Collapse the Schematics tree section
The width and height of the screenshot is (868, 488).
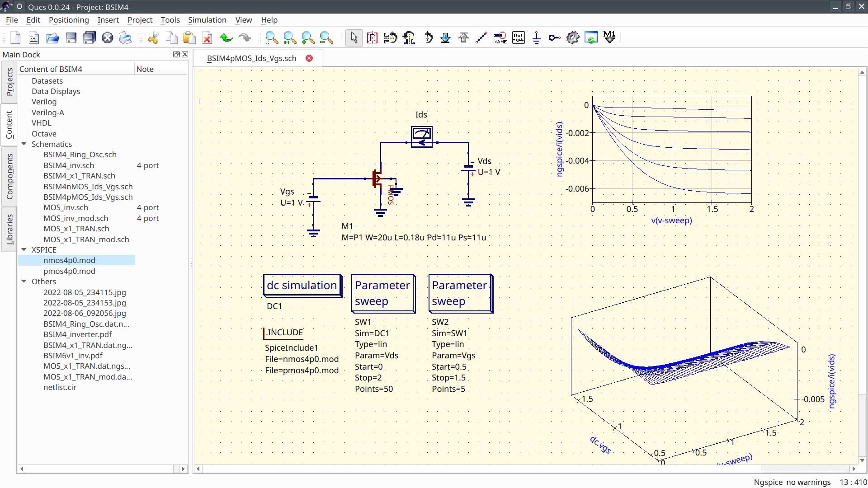click(24, 144)
